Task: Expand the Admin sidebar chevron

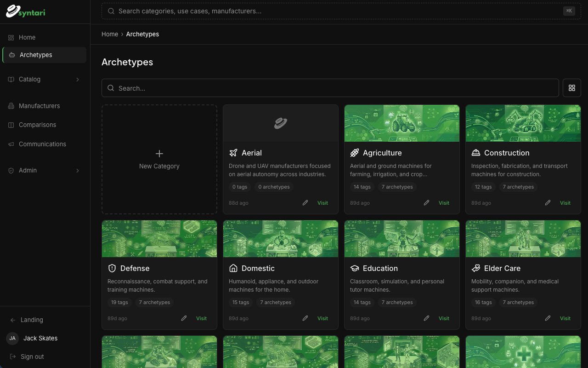Action: coord(77,170)
